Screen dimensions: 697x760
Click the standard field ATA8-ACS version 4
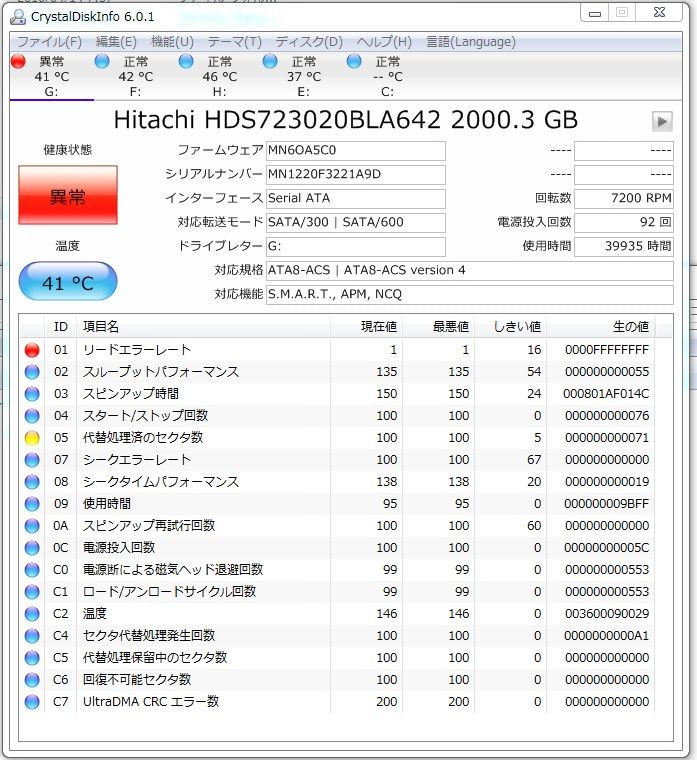(x=470, y=270)
